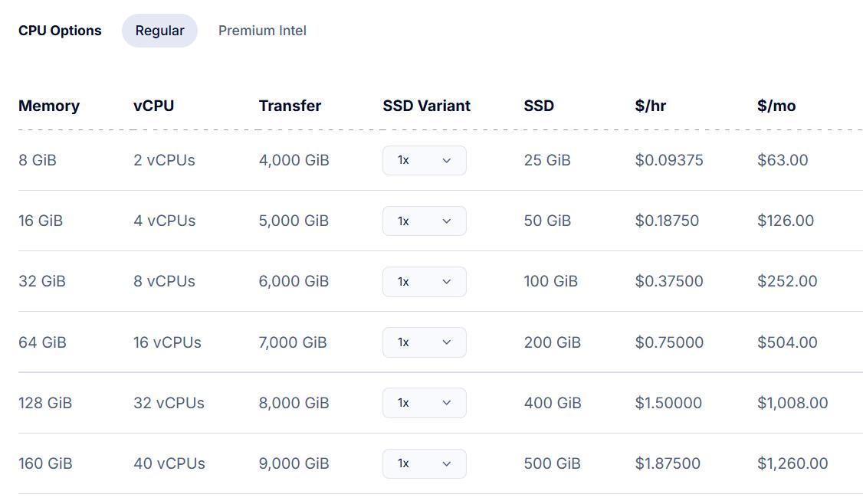Open SSD Variant dropdown for 128 GiB plan
The width and height of the screenshot is (863, 504).
[x=424, y=403]
